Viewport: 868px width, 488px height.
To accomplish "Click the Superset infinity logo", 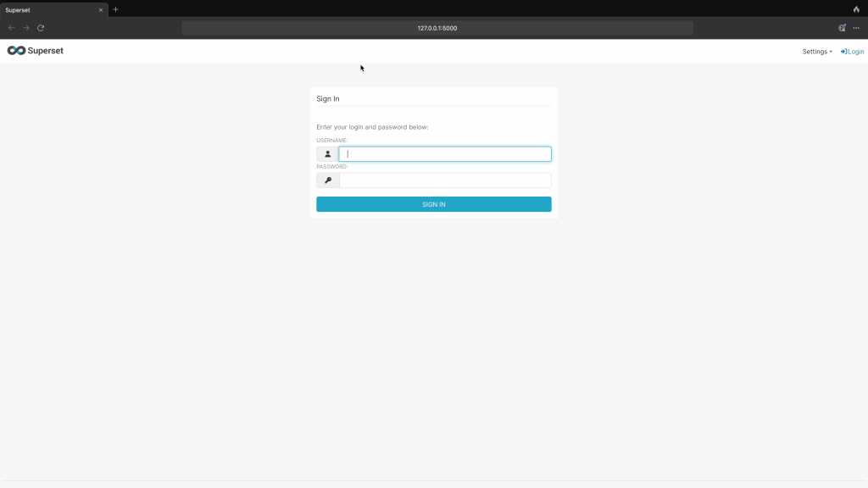I will (16, 51).
